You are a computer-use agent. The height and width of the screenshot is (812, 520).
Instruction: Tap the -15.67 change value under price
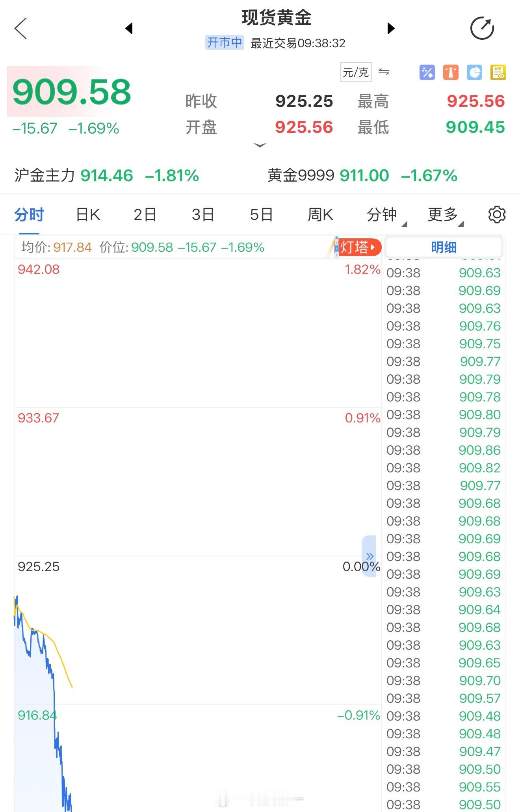[35, 128]
